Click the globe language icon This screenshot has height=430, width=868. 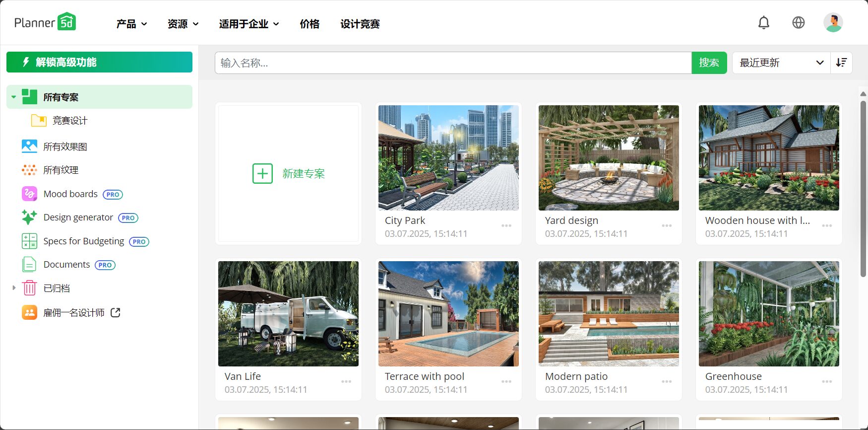point(799,22)
